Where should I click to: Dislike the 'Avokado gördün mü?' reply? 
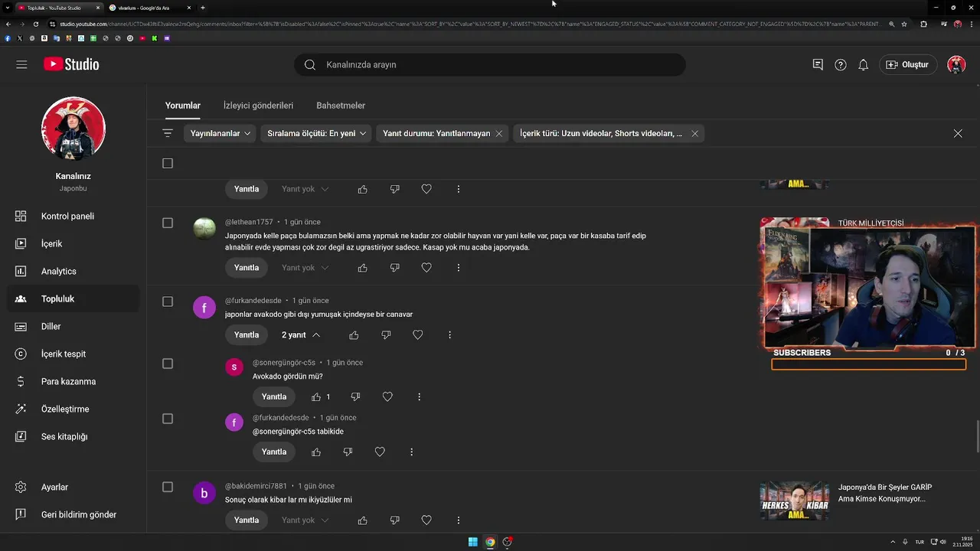tap(355, 397)
